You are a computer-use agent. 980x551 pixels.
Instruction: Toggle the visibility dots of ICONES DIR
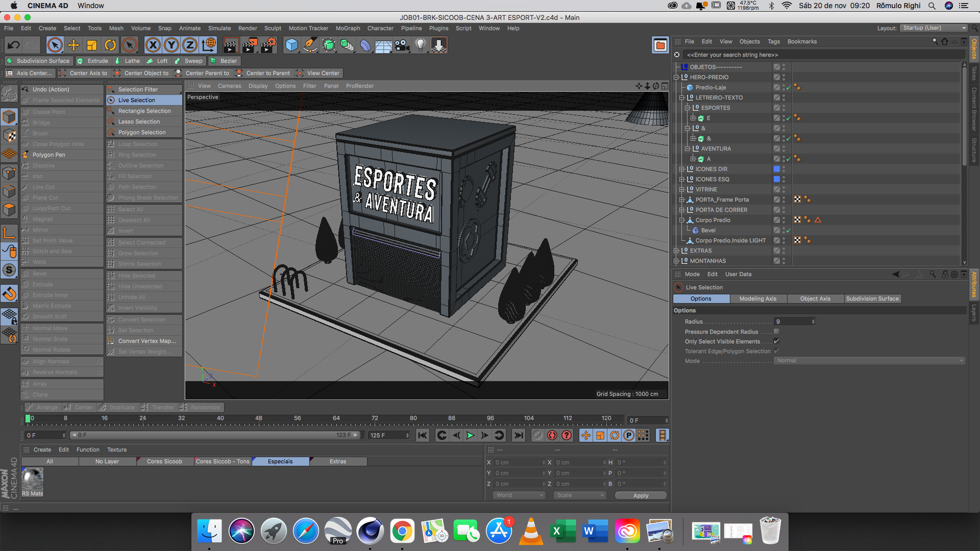pyautogui.click(x=783, y=169)
